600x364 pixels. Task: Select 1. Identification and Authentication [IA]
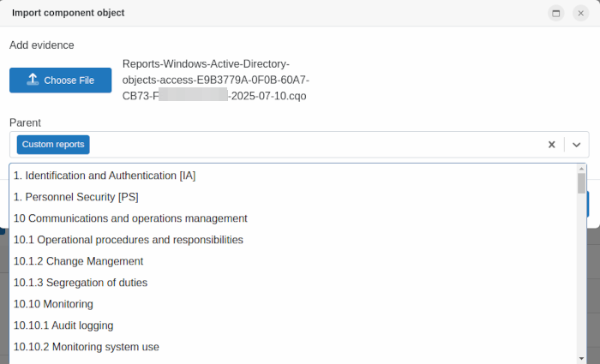(x=105, y=176)
